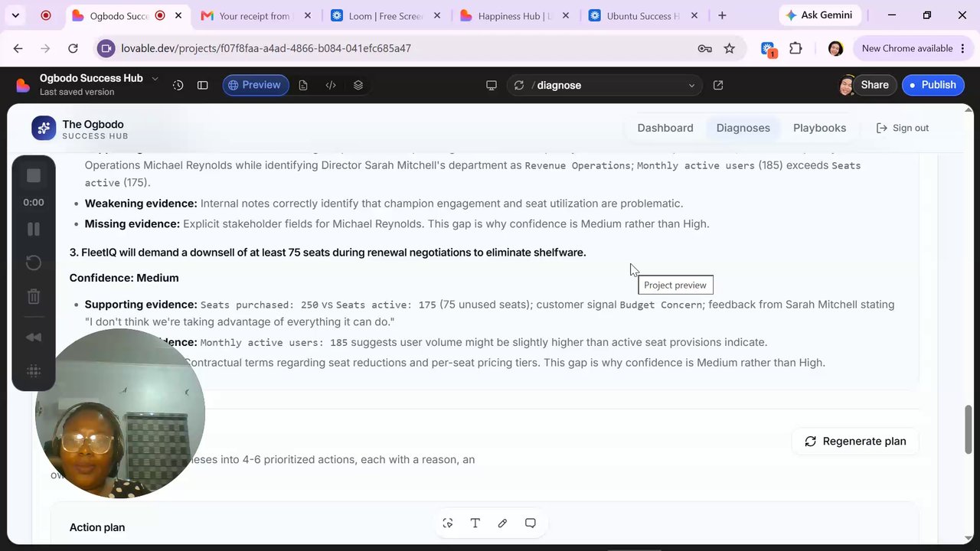The width and height of the screenshot is (980, 551).
Task: Publish the project
Action: click(x=933, y=85)
